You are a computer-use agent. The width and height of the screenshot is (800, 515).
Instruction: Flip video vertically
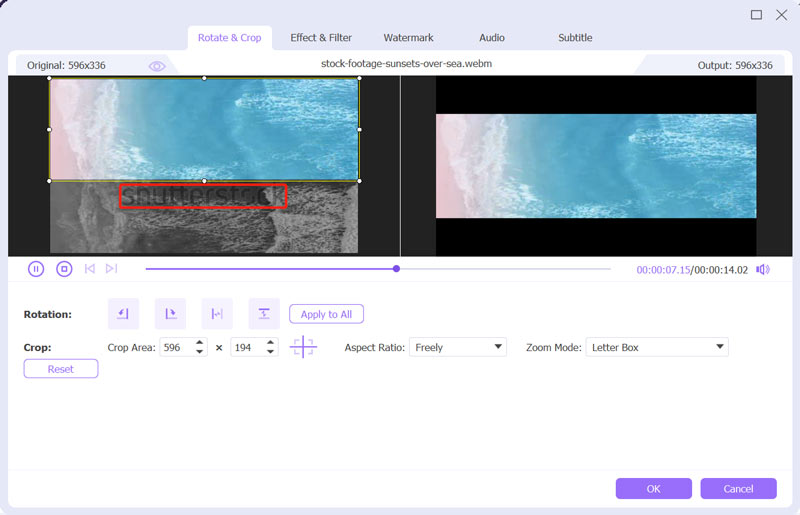(264, 313)
